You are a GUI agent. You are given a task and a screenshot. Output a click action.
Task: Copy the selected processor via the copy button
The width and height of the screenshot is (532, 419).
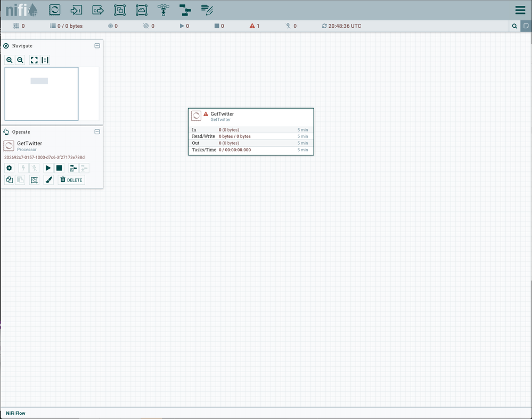9,179
